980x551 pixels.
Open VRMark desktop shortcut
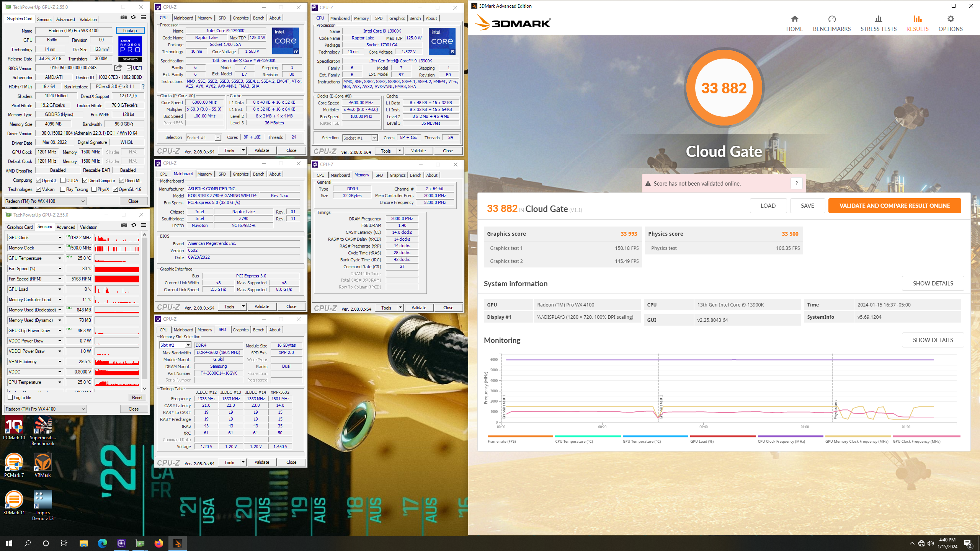[43, 465]
